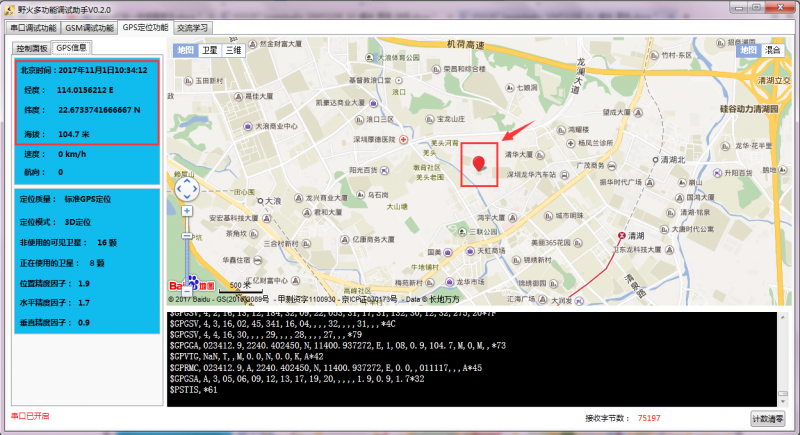Click the 天虹商场 shopping icon
The height and width of the screenshot is (435, 800).
click(470, 251)
